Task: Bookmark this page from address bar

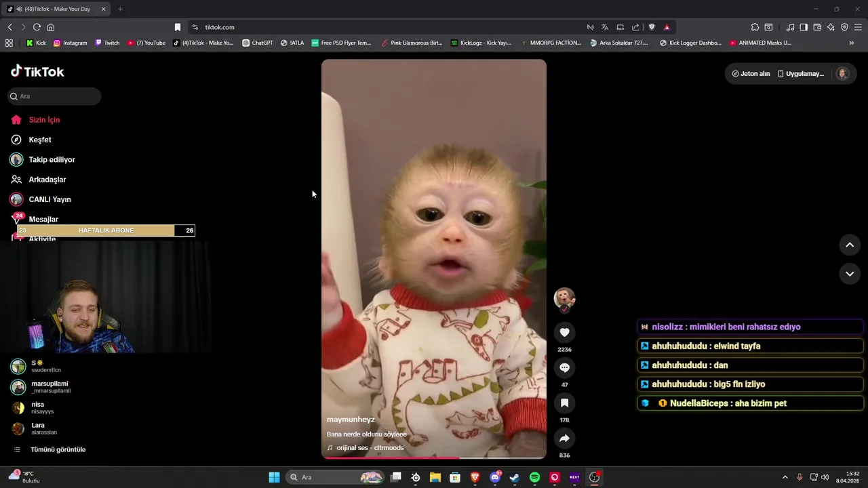Action: (178, 27)
